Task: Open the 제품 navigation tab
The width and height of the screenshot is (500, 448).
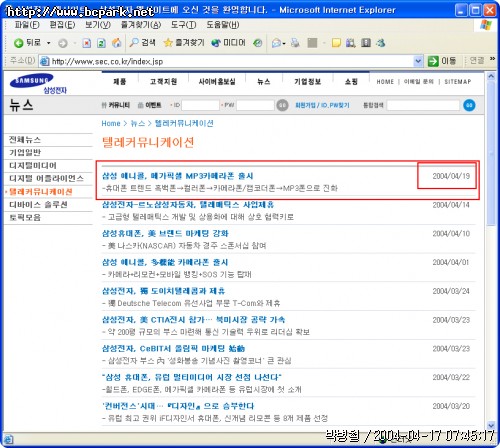Action: coord(120,81)
